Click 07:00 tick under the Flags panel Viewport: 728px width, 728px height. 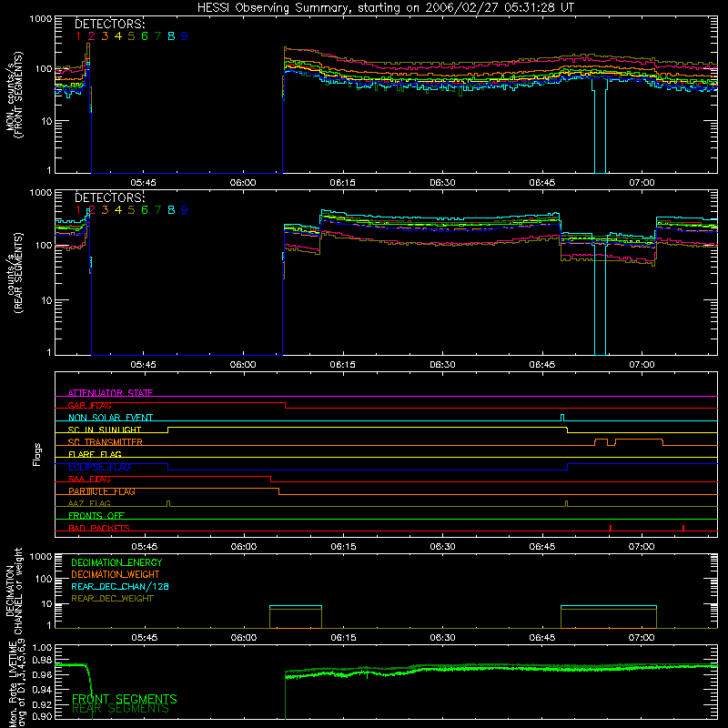642,547
